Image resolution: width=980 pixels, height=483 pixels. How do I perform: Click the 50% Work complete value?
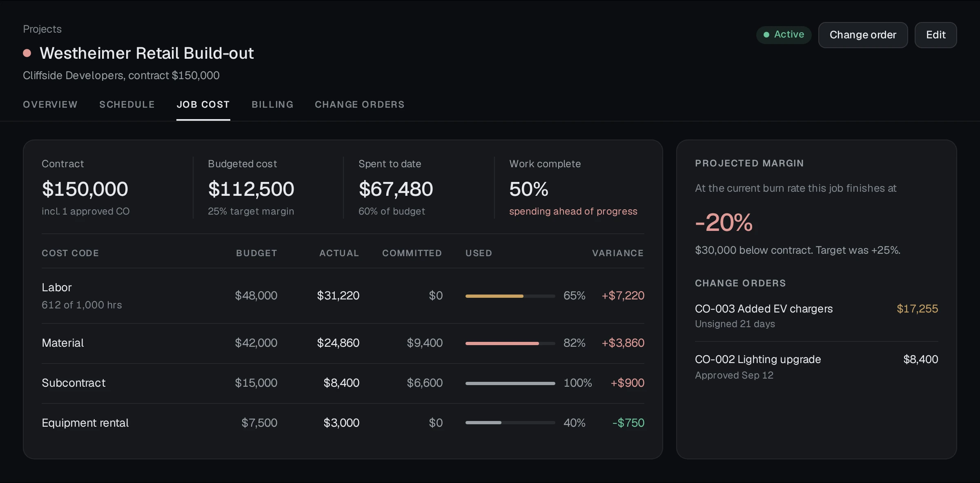coord(529,189)
